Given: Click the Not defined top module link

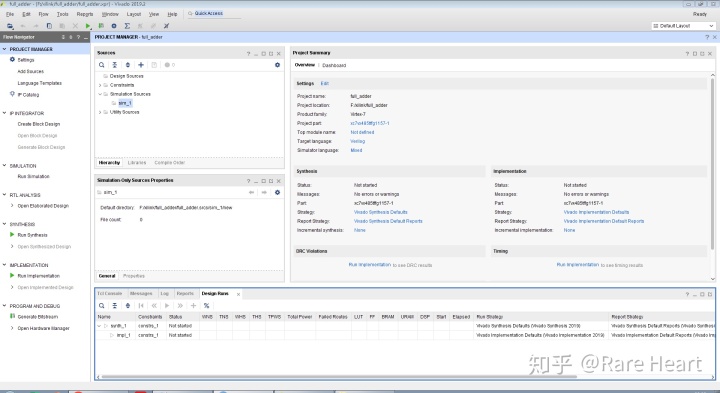Looking at the screenshot, I should (x=362, y=132).
